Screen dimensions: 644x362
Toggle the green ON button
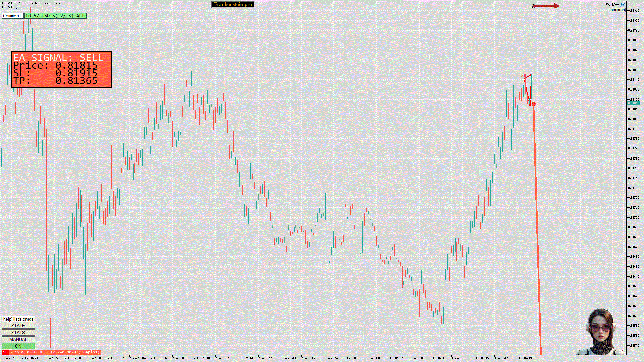(x=18, y=346)
